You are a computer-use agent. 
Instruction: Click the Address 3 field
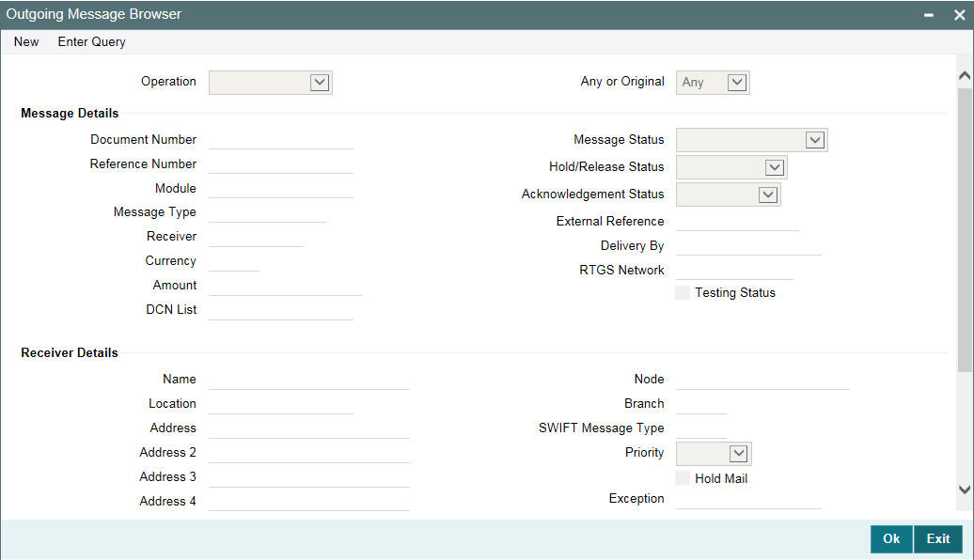[x=309, y=476]
